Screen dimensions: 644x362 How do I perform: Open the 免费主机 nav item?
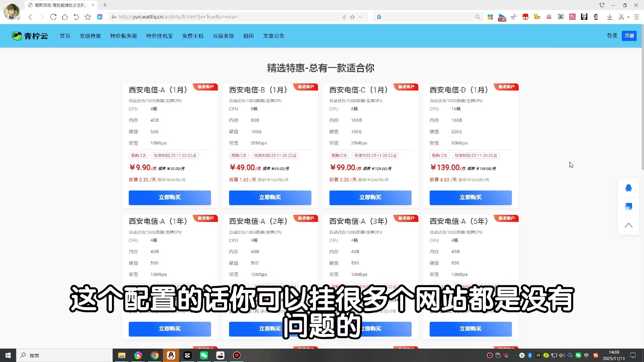[193, 36]
